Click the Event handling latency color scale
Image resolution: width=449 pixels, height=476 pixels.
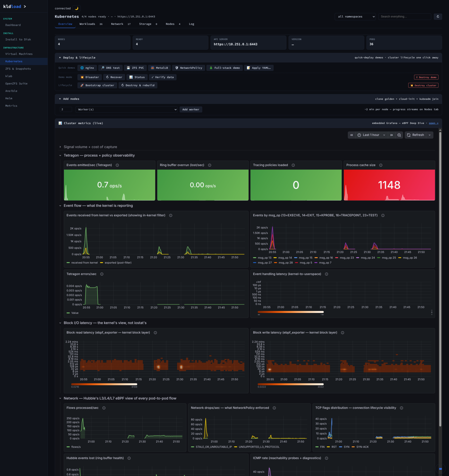(291, 312)
